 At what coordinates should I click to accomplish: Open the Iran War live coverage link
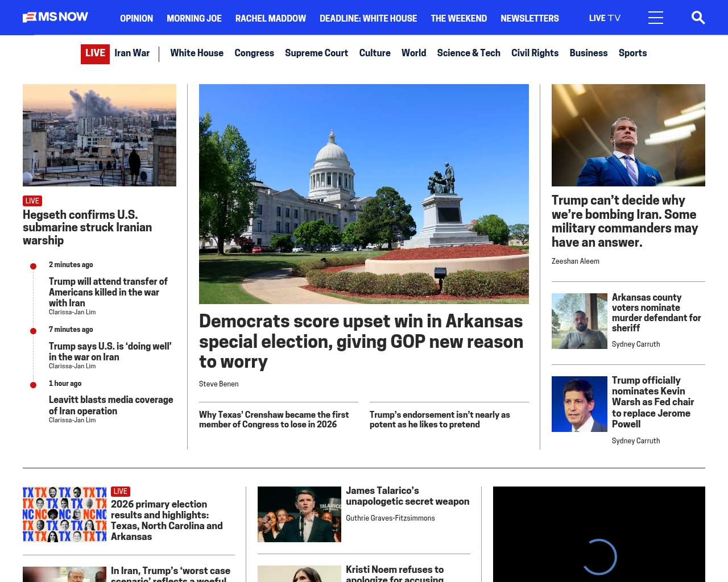tap(132, 53)
